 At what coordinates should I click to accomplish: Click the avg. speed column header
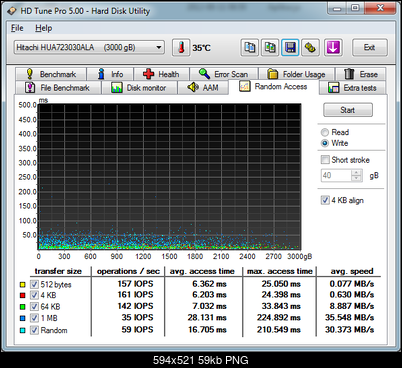coord(352,271)
